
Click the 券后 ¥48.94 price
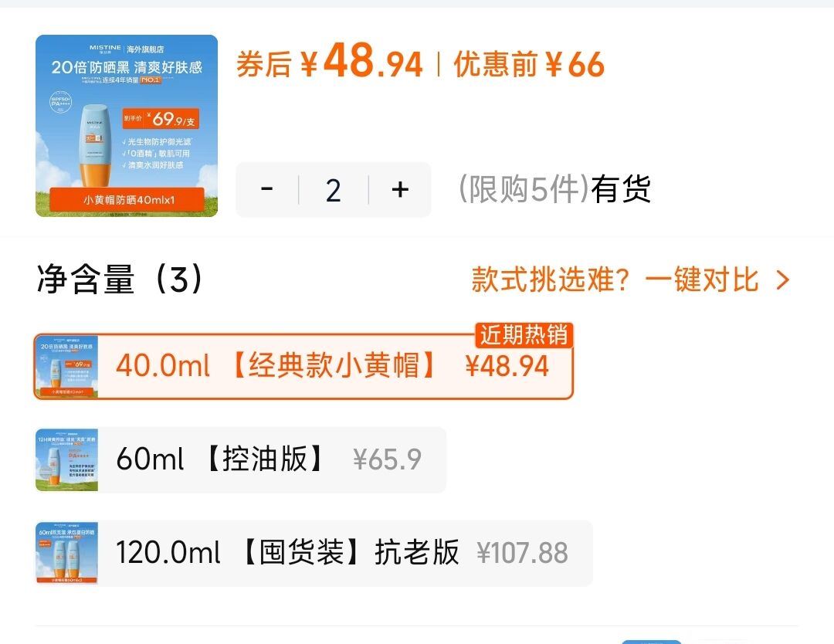[330, 62]
